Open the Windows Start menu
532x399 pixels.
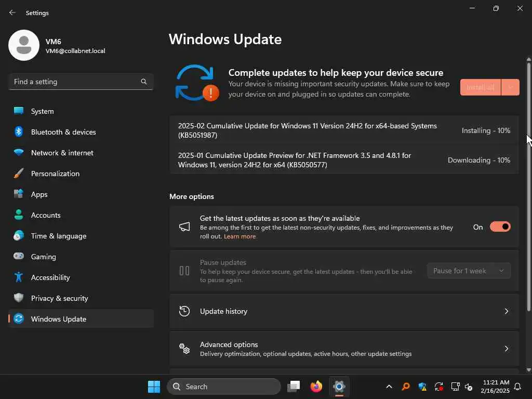(154, 387)
